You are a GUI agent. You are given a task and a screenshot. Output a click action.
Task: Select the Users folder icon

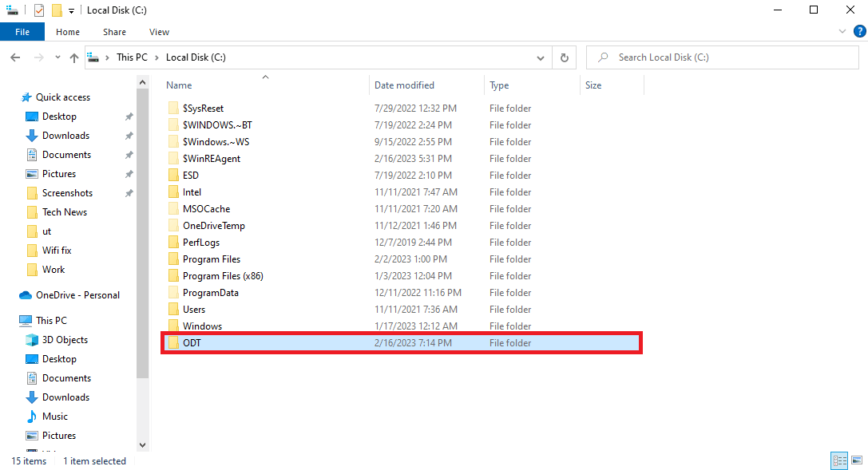(174, 310)
